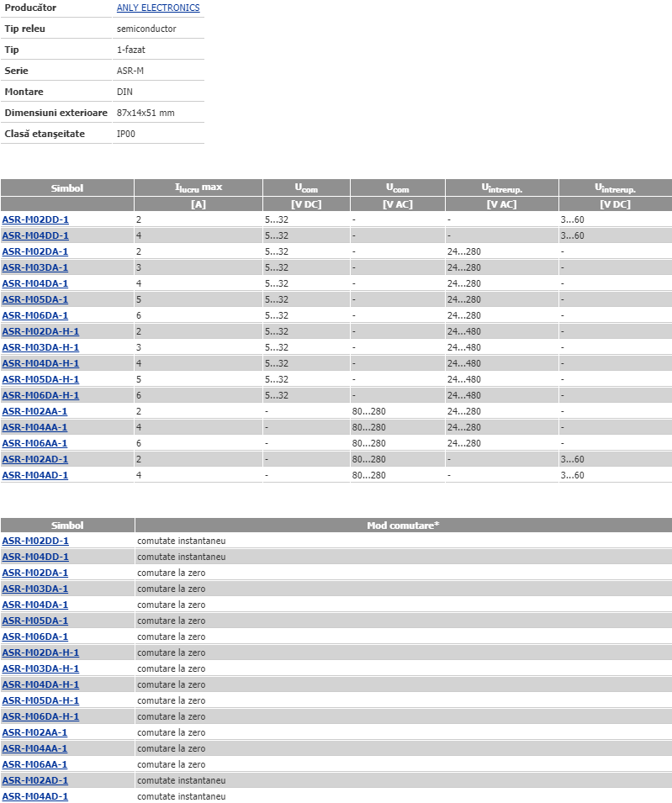The image size is (672, 803).
Task: Open ASR-M06DA-H-1 in the Mod comutare table
Action: (41, 716)
